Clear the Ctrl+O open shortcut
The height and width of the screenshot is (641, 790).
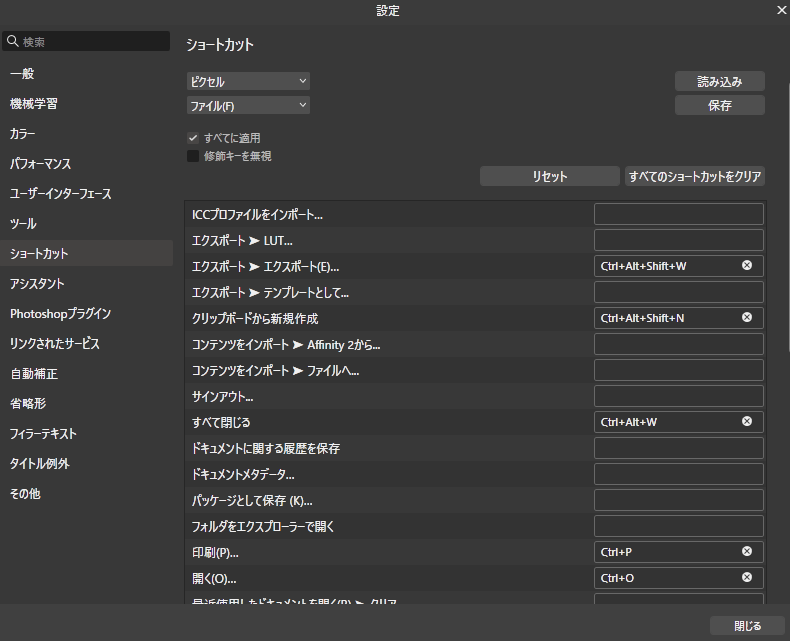tap(746, 578)
